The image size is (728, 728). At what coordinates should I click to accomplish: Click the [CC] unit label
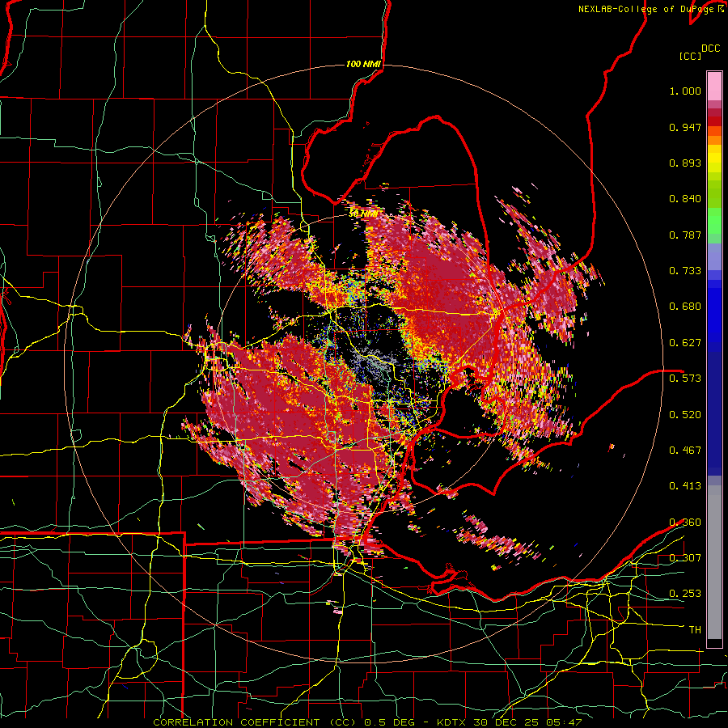pyautogui.click(x=691, y=56)
